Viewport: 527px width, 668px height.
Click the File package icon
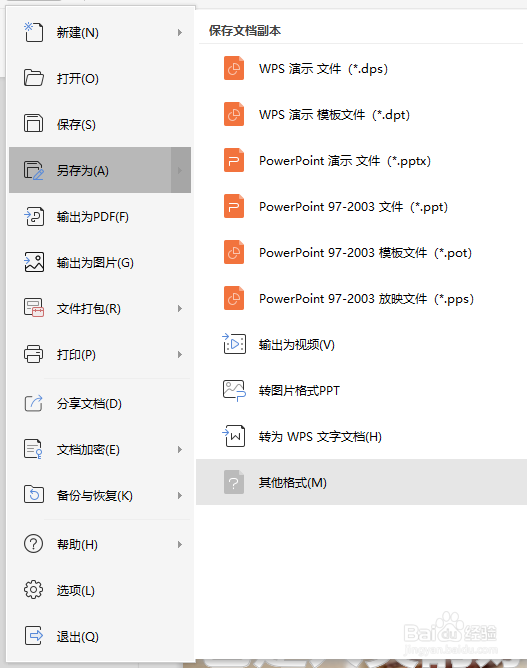(x=34, y=308)
